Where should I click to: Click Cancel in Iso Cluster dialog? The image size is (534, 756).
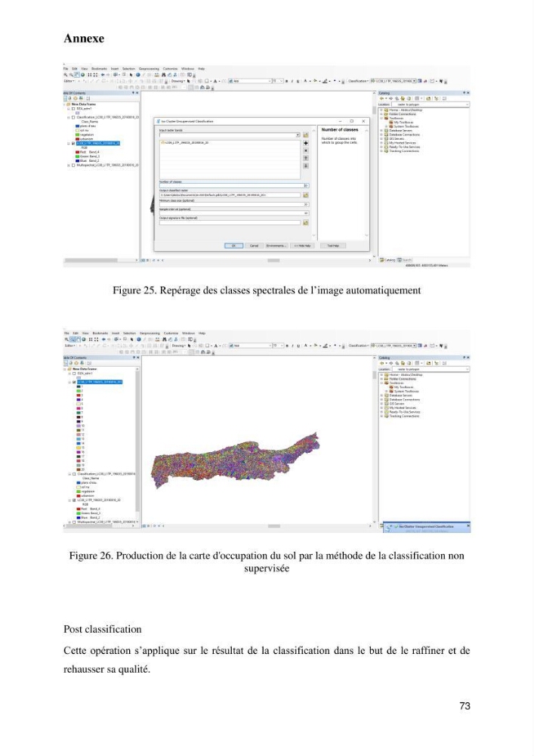tap(254, 246)
